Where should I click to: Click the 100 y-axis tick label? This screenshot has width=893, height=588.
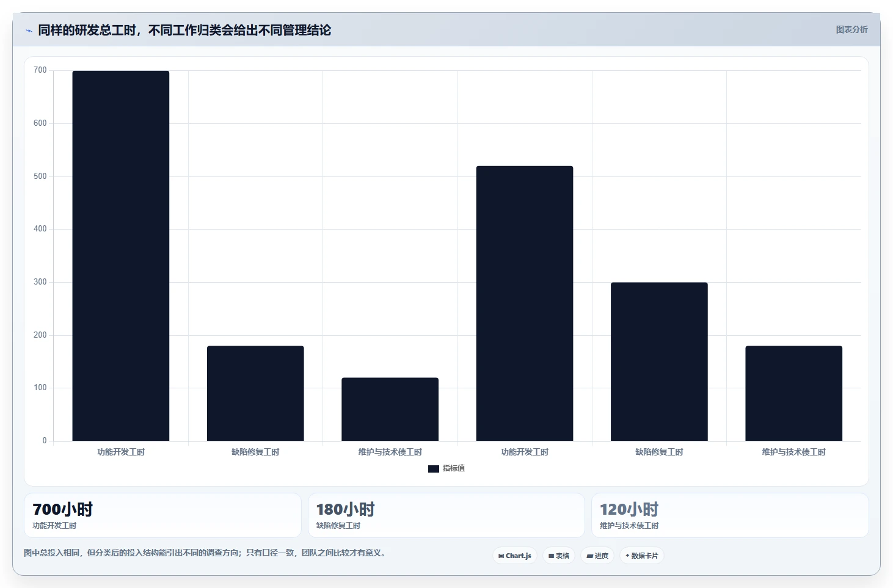(40, 388)
